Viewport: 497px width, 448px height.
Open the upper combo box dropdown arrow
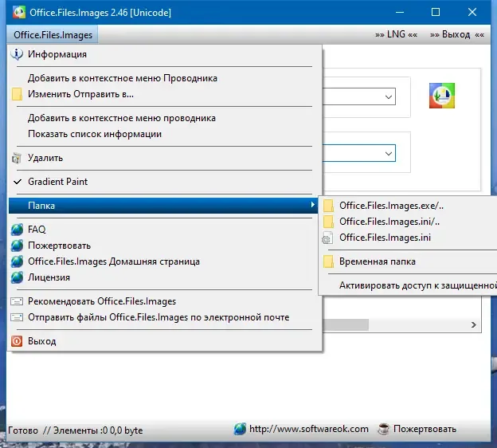click(389, 96)
